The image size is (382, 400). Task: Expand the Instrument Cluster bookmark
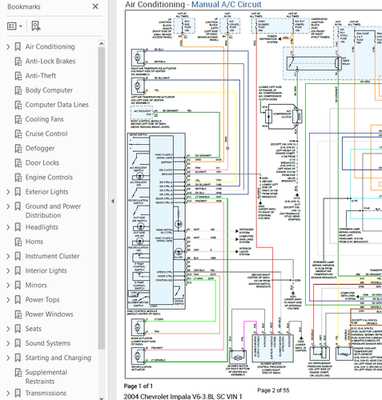(8, 256)
